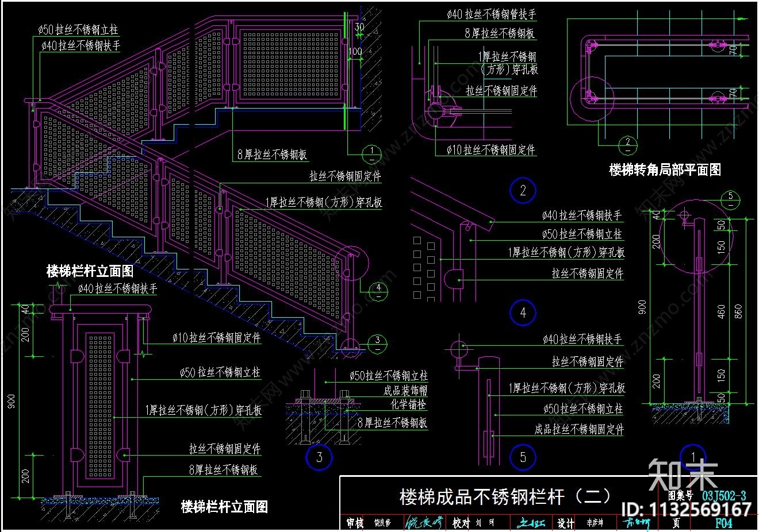The image size is (759, 532).
Task: Select the 成品装饰帽 annotation
Action: pyautogui.click(x=406, y=391)
